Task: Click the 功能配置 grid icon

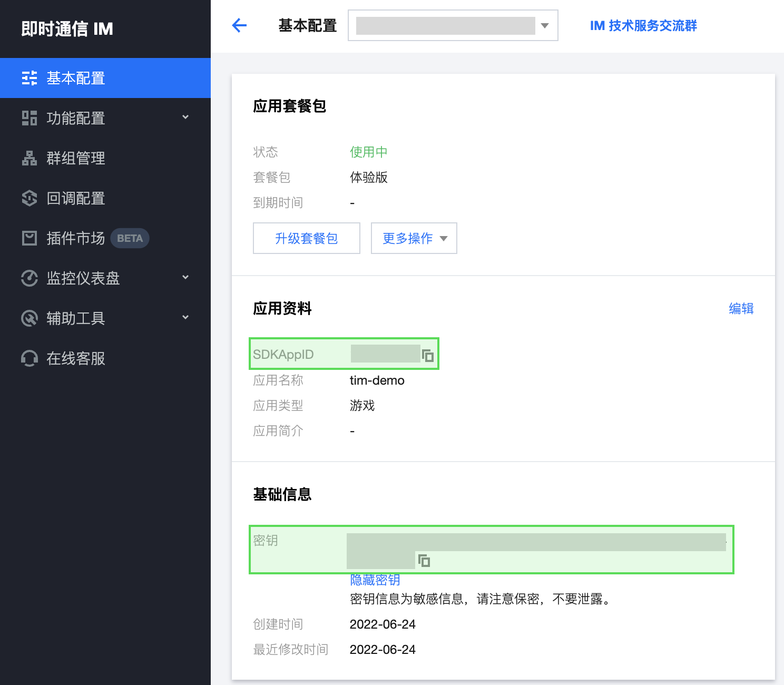Action: coord(30,118)
